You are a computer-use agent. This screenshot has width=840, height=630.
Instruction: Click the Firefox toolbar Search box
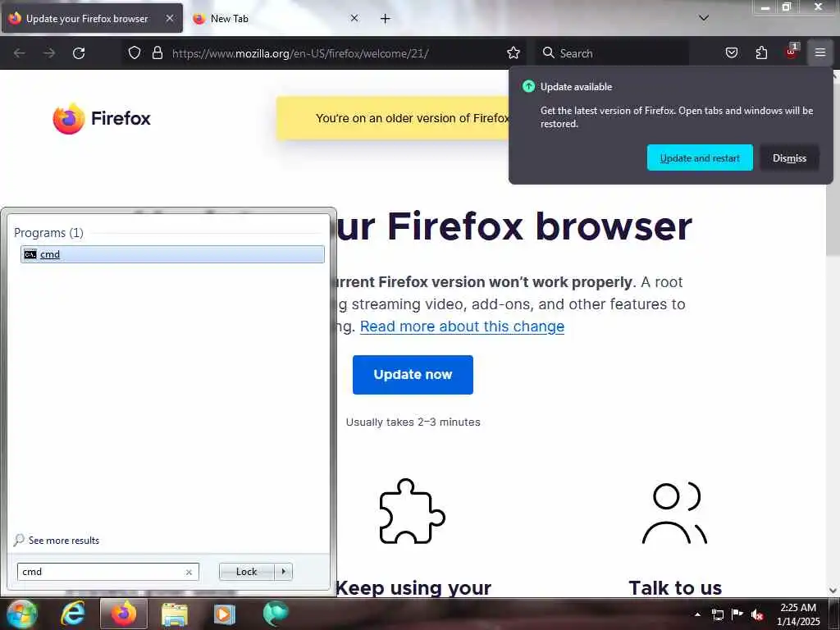pos(612,53)
